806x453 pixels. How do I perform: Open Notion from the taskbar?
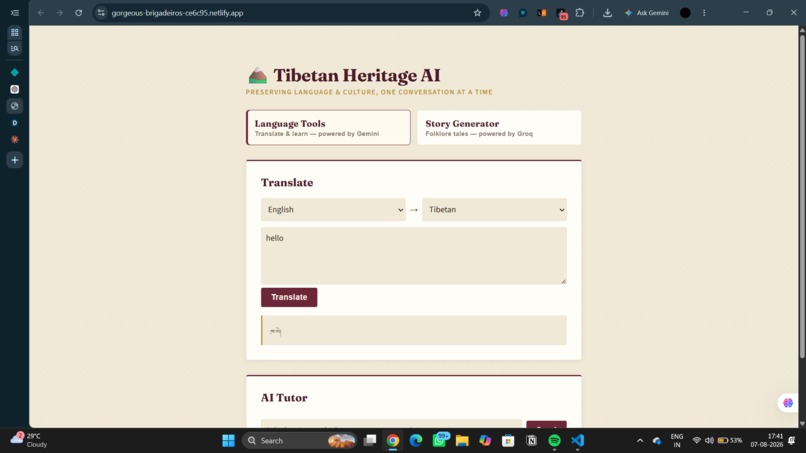[532, 441]
